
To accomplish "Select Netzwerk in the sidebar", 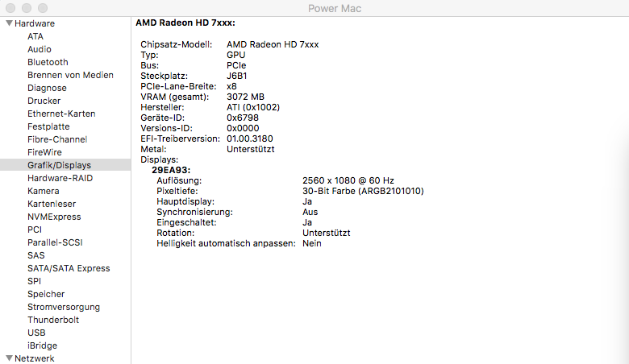I will [35, 358].
